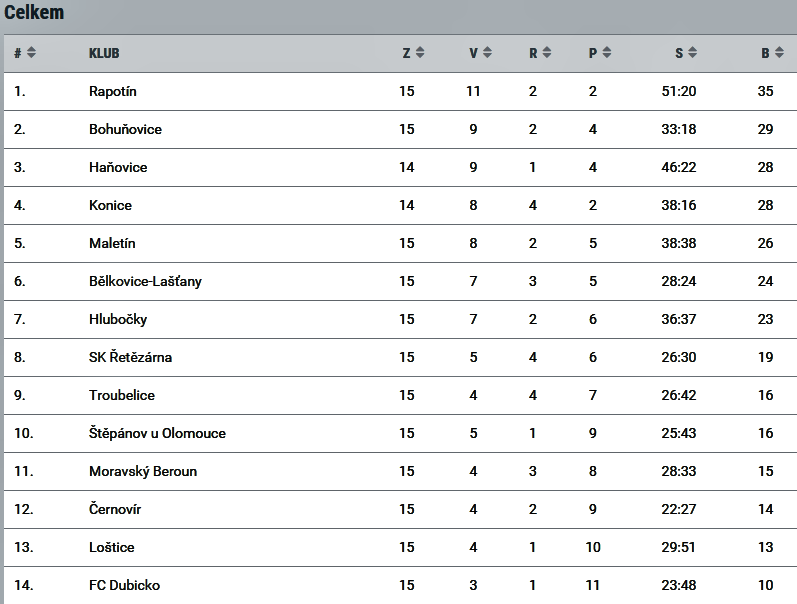Select the Loštice club row

pos(400,547)
